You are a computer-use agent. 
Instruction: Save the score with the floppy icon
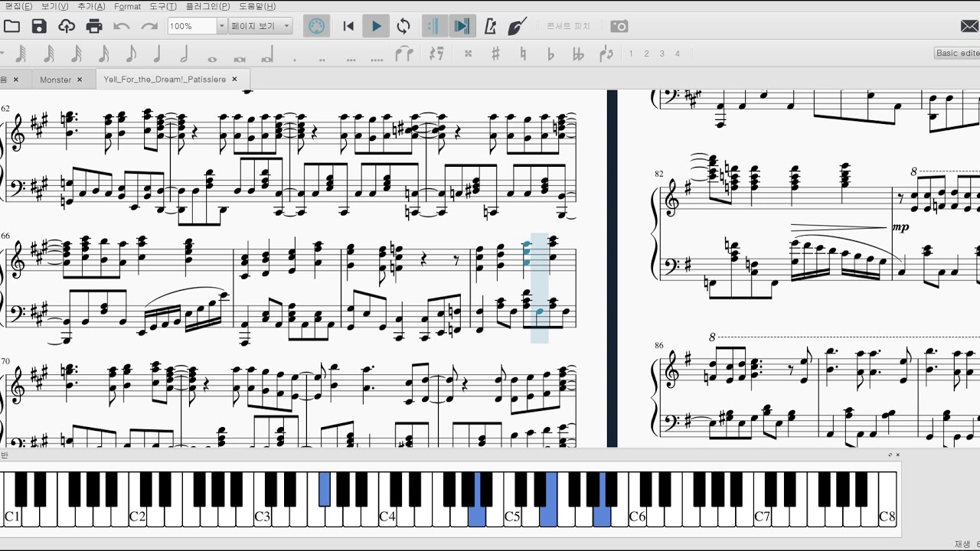(x=39, y=26)
